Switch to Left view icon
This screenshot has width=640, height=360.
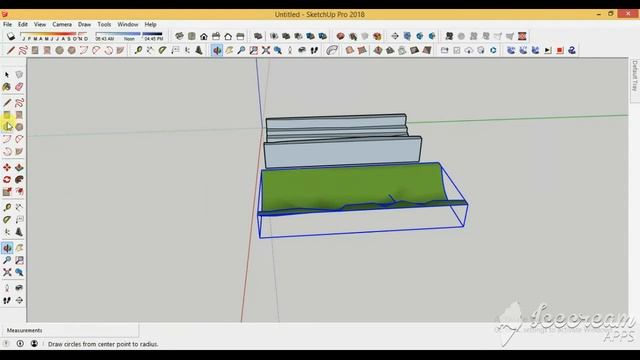click(x=240, y=36)
